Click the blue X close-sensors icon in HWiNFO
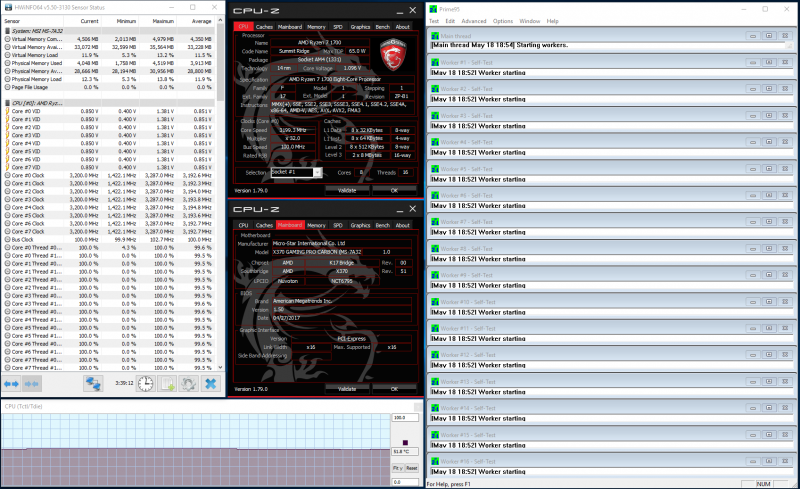The height and width of the screenshot is (489, 800). click(x=210, y=383)
